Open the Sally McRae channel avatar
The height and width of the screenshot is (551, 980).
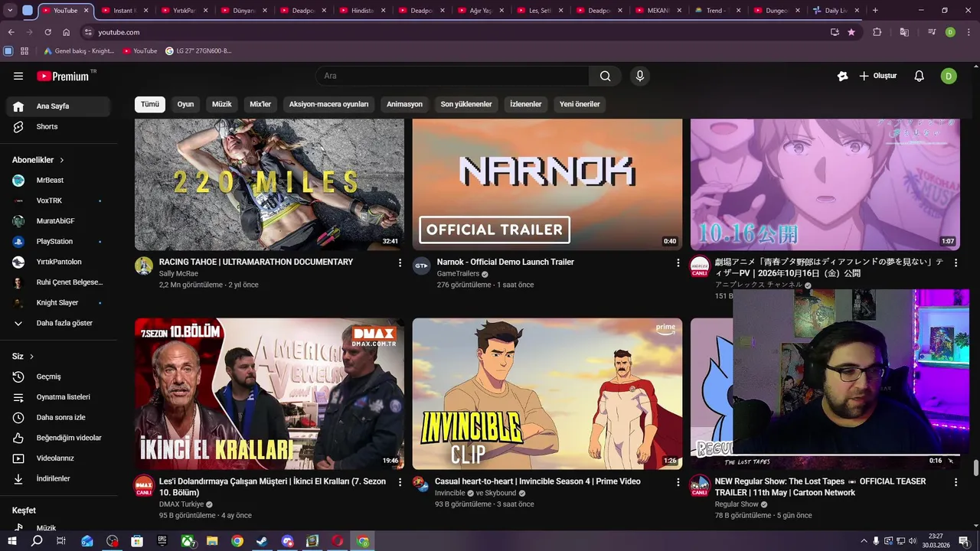click(144, 266)
